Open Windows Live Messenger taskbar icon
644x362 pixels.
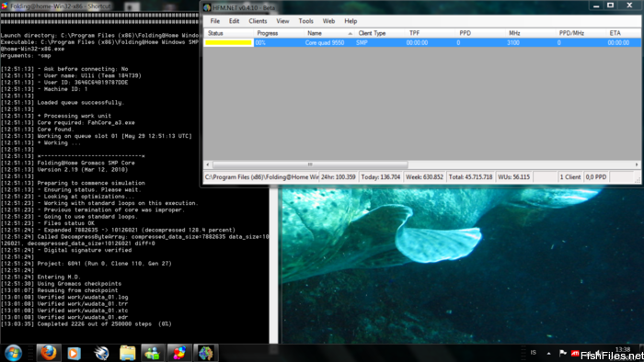coord(153,353)
